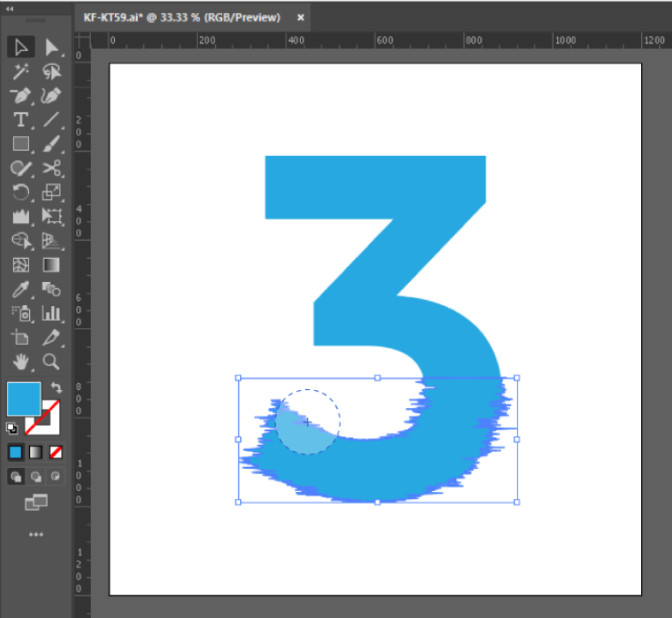
Task: Select the Slice tool
Action: pos(51,338)
